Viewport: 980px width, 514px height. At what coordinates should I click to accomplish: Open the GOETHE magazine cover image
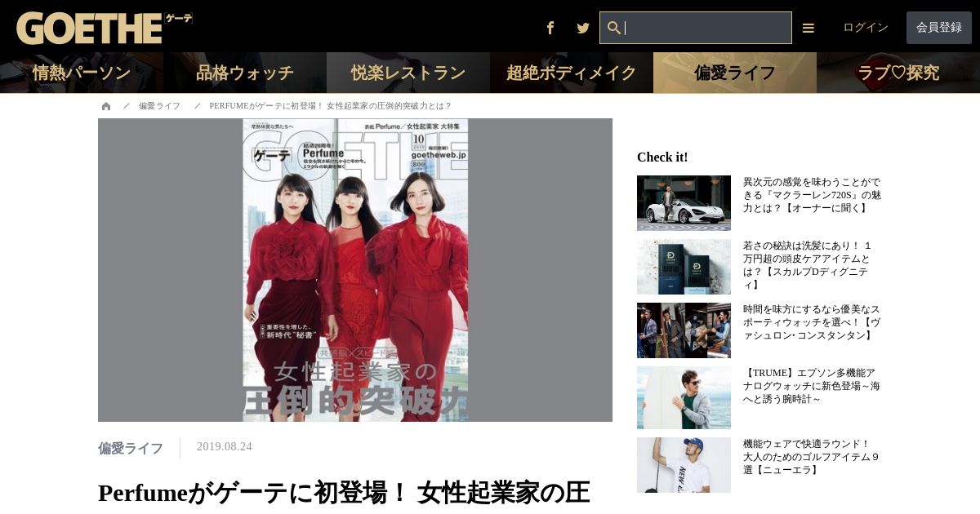point(355,270)
